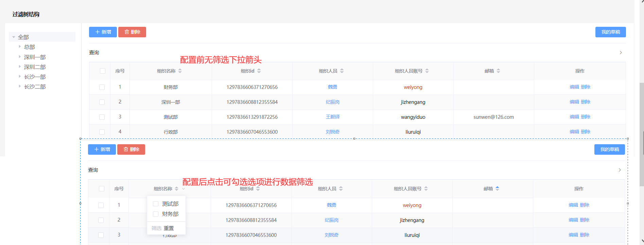The width and height of the screenshot is (644, 245).
Task: Sort upper table by 组织人员 column
Action: 342,71
